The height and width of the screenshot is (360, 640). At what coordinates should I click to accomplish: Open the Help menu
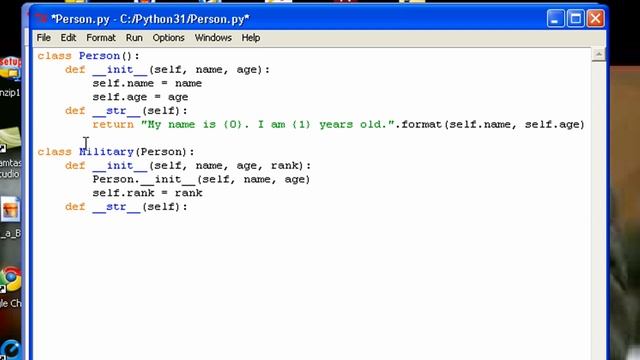pos(251,38)
